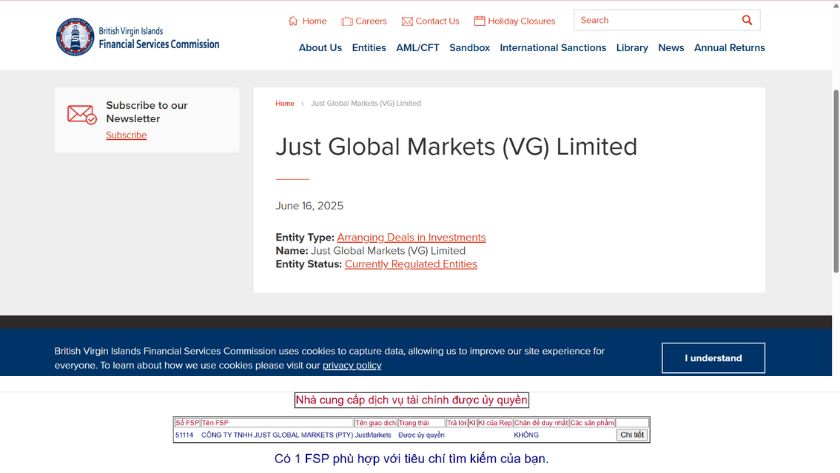Open the Holiday Closures link

click(x=521, y=21)
